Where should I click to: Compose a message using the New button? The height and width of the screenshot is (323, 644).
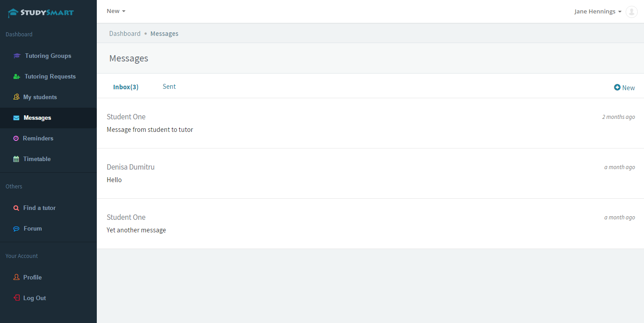[624, 87]
